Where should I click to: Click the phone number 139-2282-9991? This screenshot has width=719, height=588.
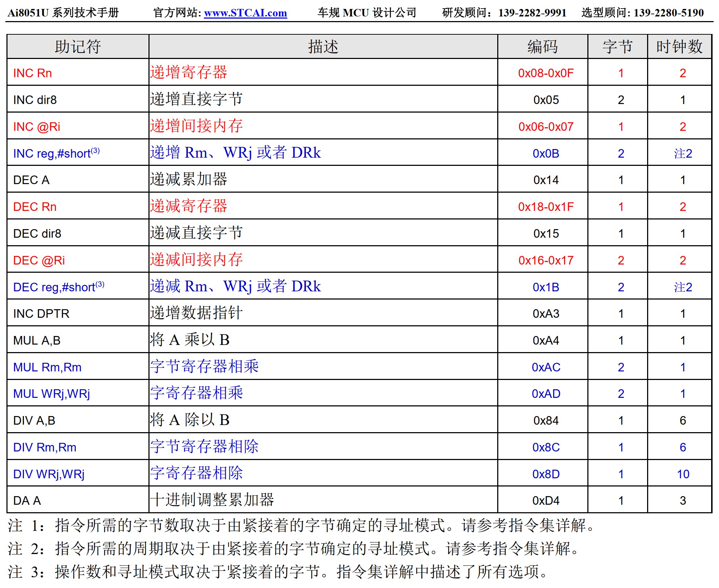532,13
